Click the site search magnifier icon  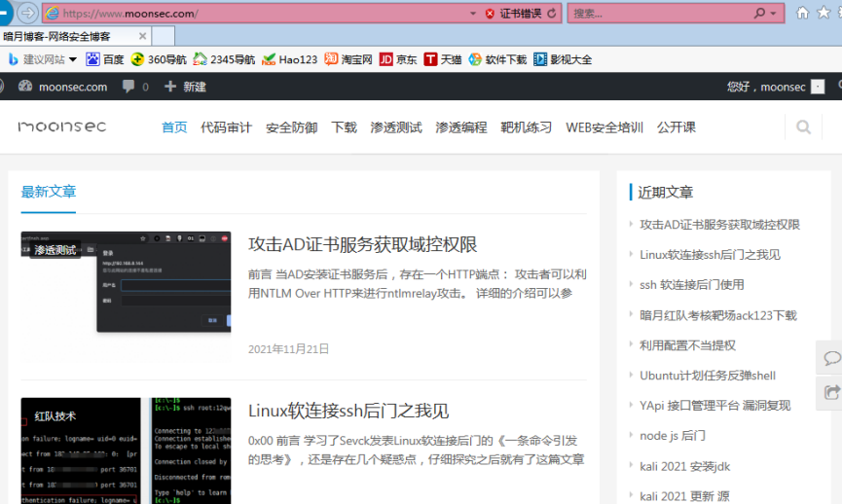[x=803, y=127]
